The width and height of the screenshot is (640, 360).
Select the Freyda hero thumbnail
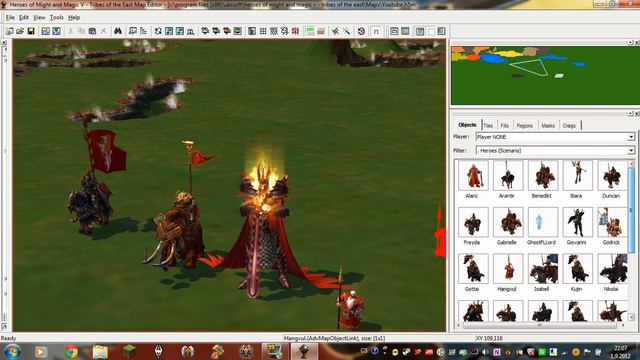pyautogui.click(x=473, y=222)
